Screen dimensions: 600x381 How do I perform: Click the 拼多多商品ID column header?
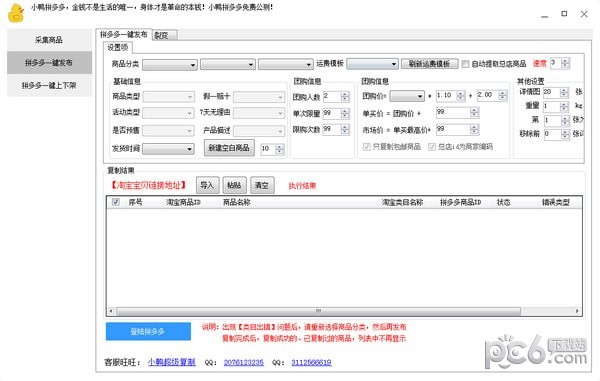(x=460, y=202)
